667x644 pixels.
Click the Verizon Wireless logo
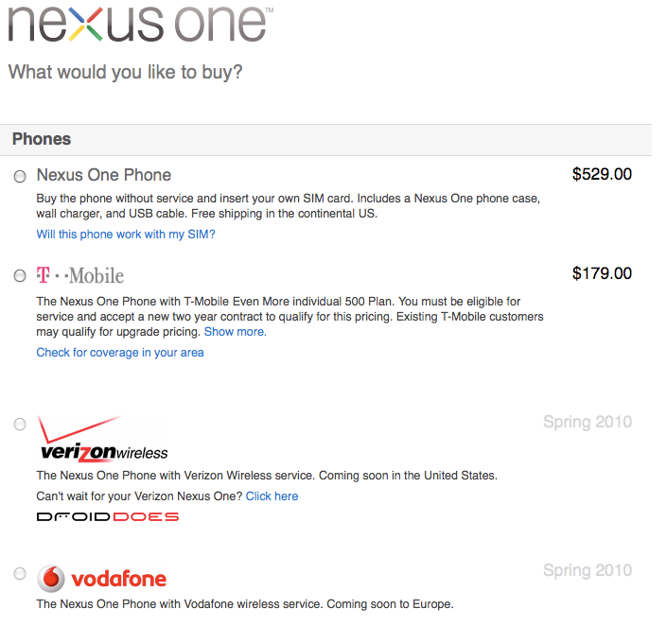102,439
